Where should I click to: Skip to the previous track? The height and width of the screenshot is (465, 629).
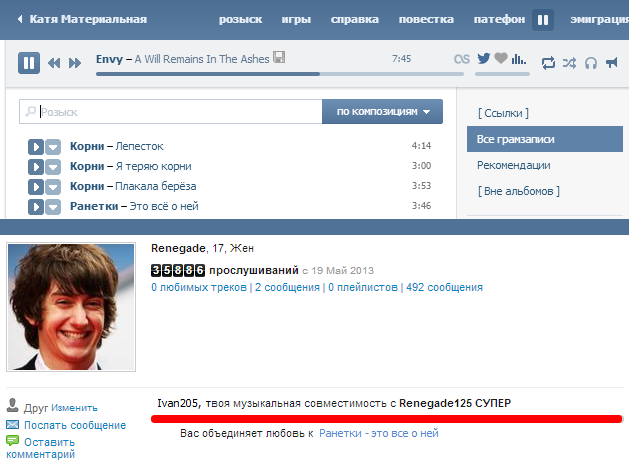click(x=54, y=63)
